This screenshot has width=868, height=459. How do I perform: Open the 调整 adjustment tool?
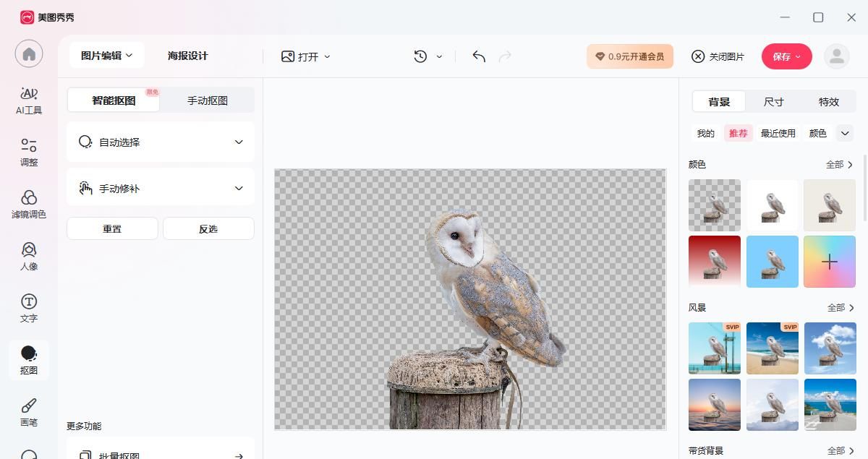(x=29, y=153)
